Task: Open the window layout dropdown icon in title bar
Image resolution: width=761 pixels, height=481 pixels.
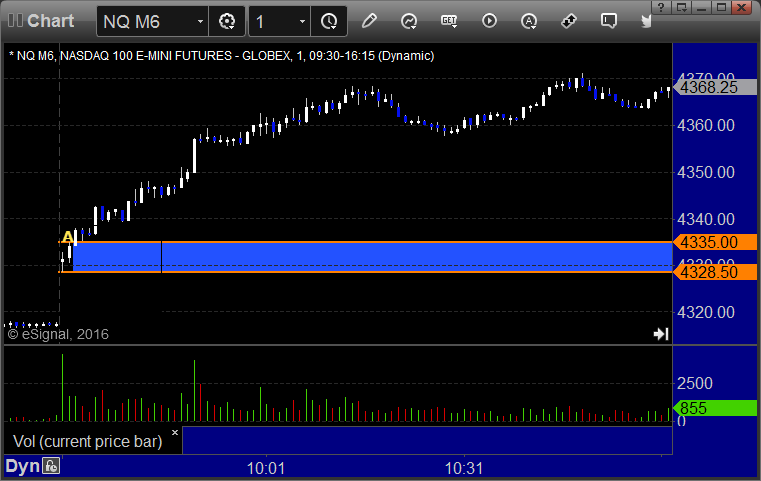Action: click(x=681, y=7)
